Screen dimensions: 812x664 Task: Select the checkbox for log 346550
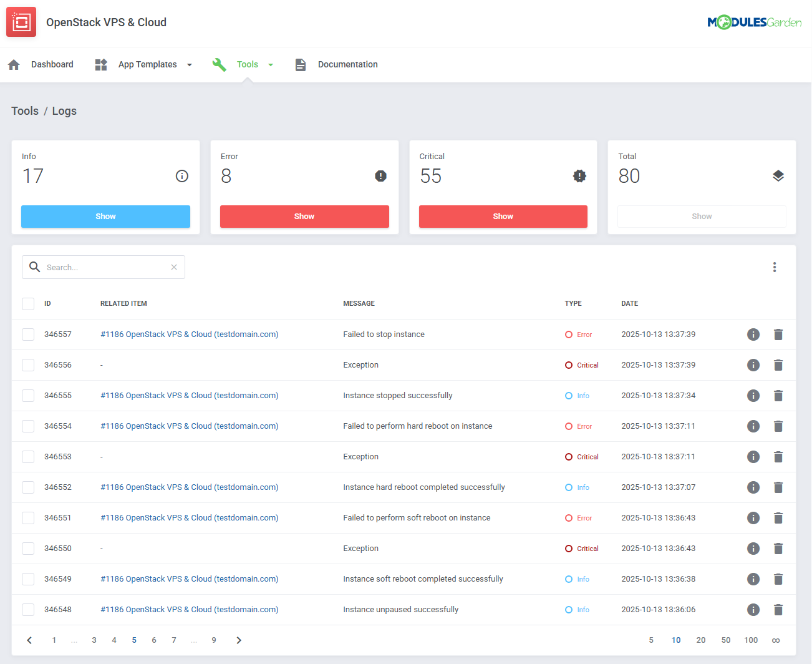tap(28, 549)
